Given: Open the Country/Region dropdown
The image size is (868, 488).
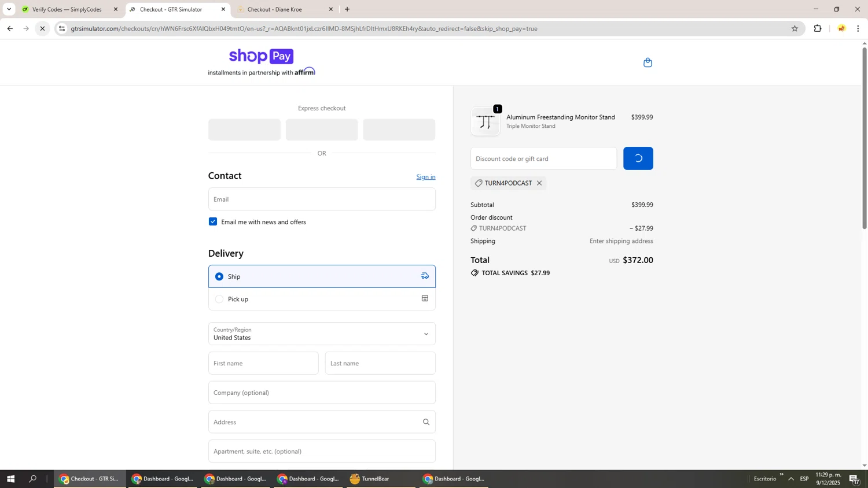Looking at the screenshot, I should [322, 334].
